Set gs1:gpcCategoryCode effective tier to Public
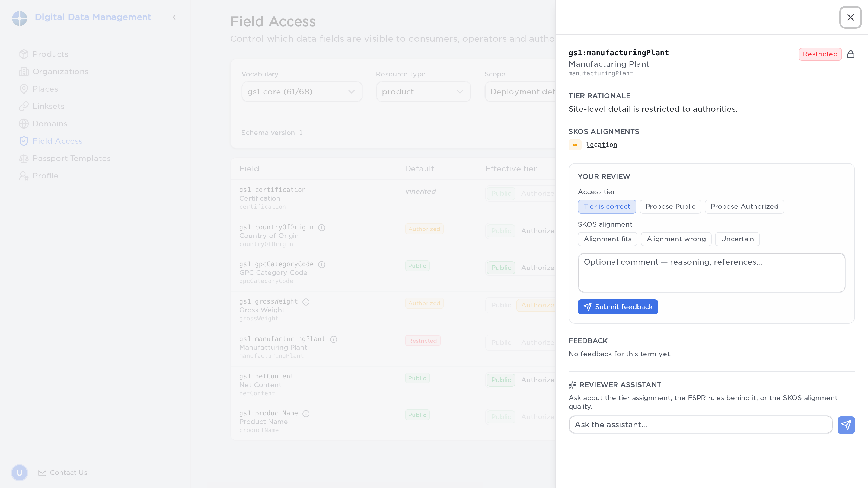Screen dimensions: 868x488 coord(501,268)
